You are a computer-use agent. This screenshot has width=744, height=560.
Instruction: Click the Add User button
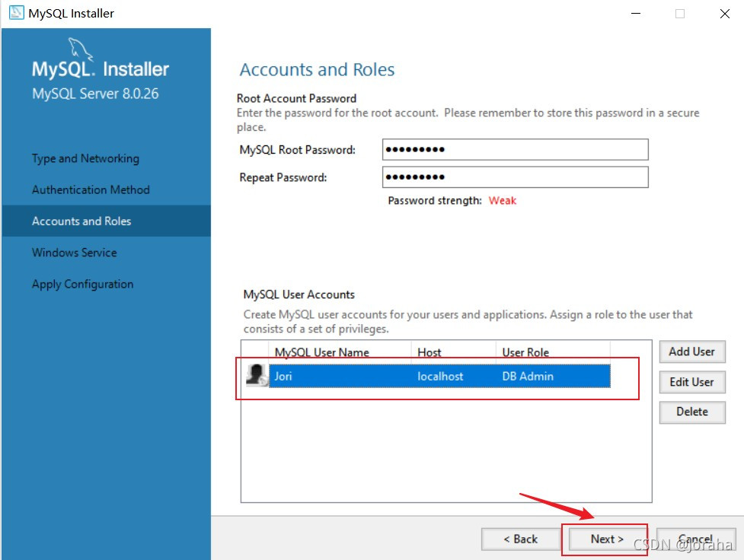click(691, 352)
